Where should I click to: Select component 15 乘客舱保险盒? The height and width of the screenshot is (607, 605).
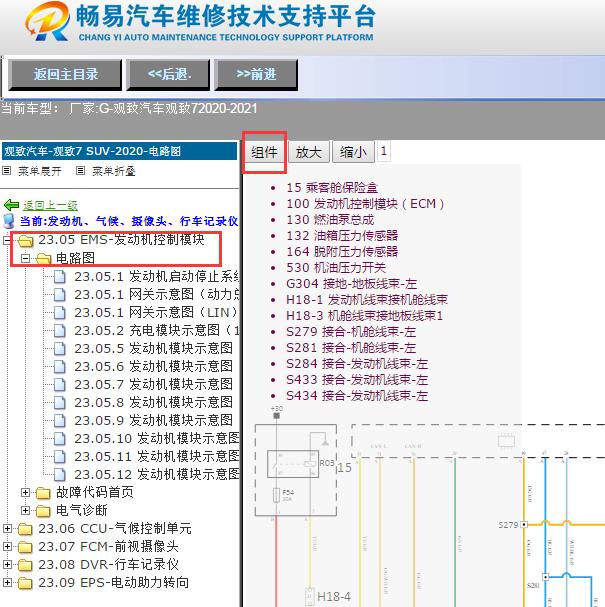pyautogui.click(x=332, y=188)
